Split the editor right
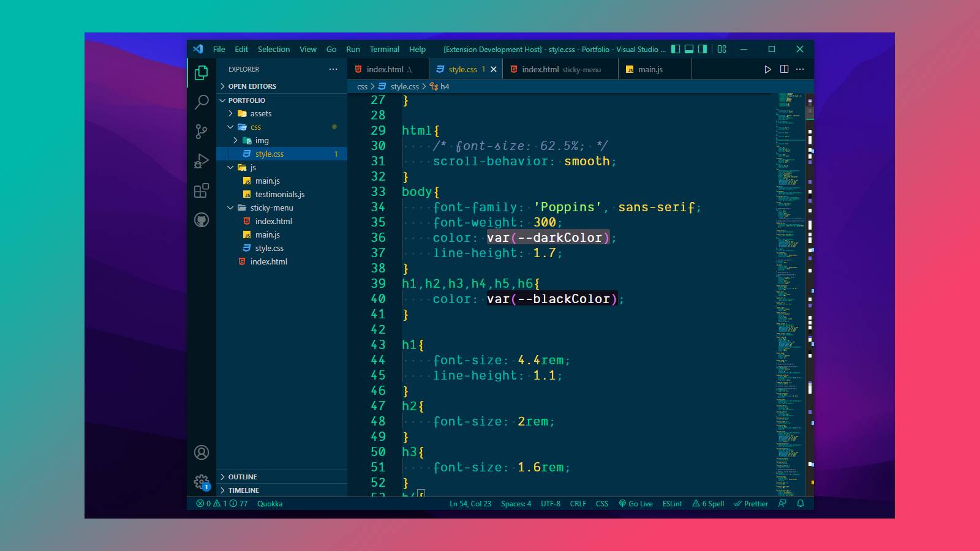The width and height of the screenshot is (980, 551). tap(784, 69)
